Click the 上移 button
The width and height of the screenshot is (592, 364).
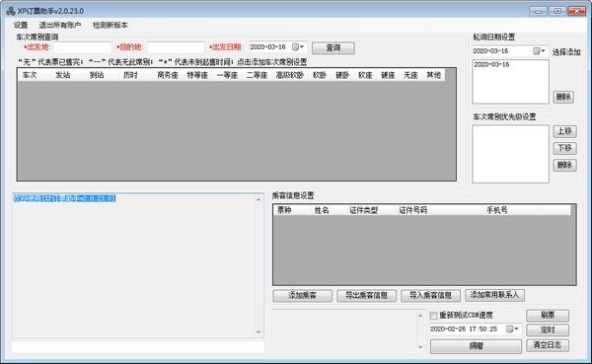(564, 131)
